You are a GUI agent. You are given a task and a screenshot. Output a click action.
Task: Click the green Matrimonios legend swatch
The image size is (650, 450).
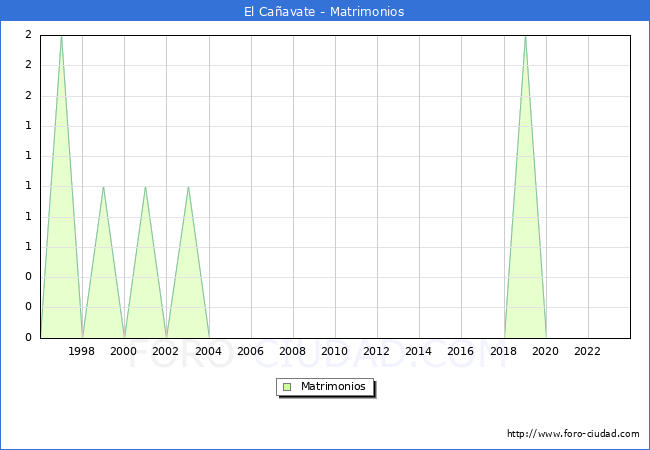[x=287, y=387]
